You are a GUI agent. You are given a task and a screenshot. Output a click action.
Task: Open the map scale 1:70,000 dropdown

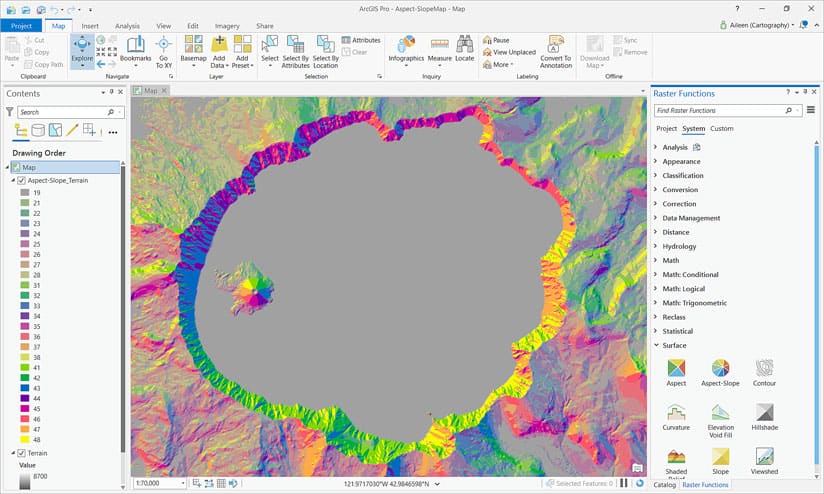point(183,483)
